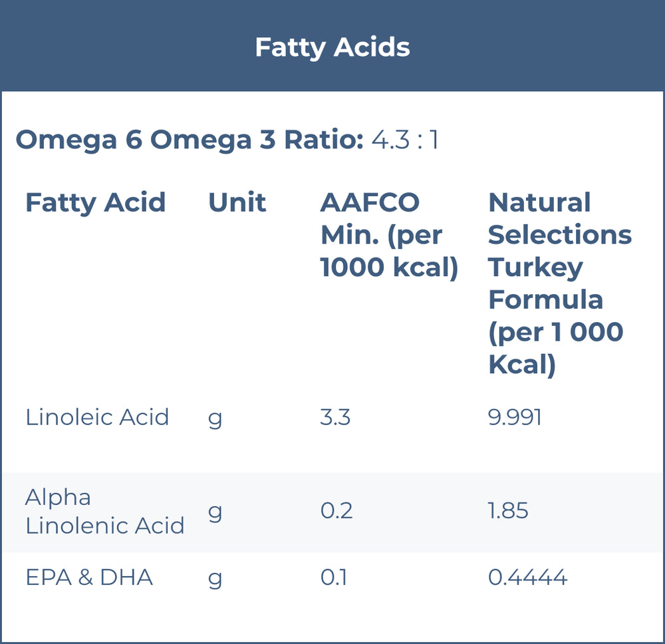Select the unit 'g' in the EPA & DHA row
The image size is (665, 644).
(215, 579)
